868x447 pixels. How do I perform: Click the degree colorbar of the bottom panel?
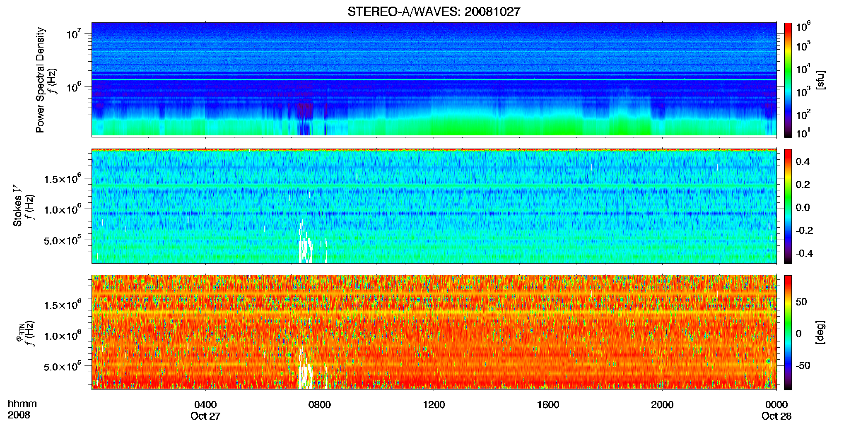coord(788,332)
